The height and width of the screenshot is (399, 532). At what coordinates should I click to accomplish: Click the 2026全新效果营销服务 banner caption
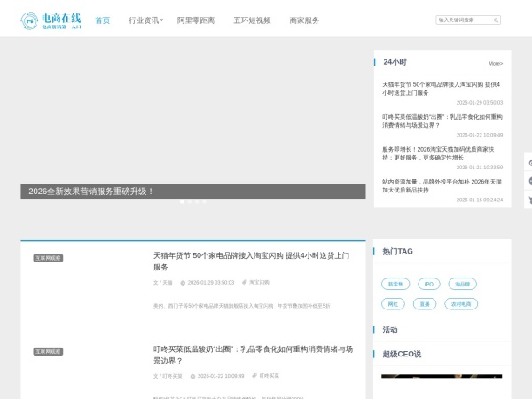point(91,191)
